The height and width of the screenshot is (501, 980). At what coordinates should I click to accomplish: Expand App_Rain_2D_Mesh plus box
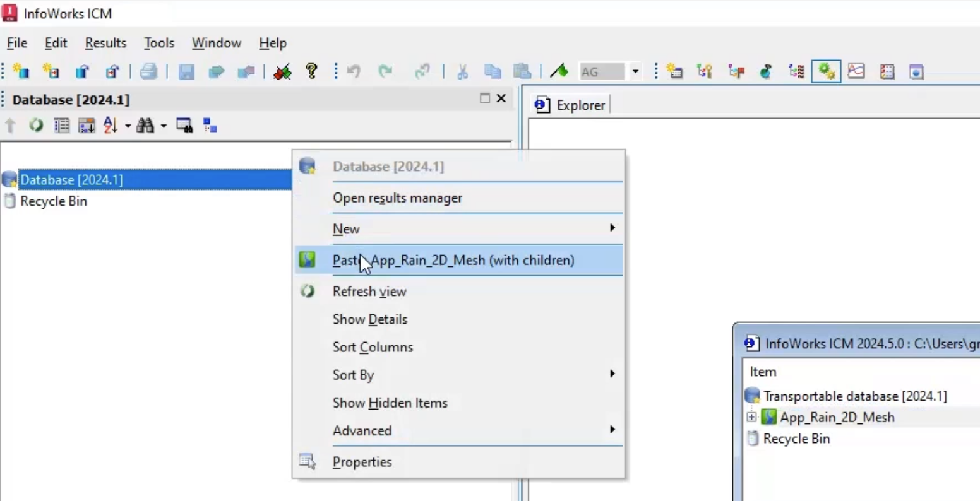coord(751,417)
